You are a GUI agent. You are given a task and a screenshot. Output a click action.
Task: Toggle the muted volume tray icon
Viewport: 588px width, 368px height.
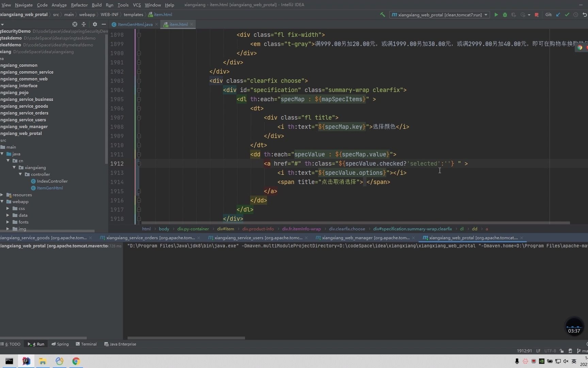566,361
